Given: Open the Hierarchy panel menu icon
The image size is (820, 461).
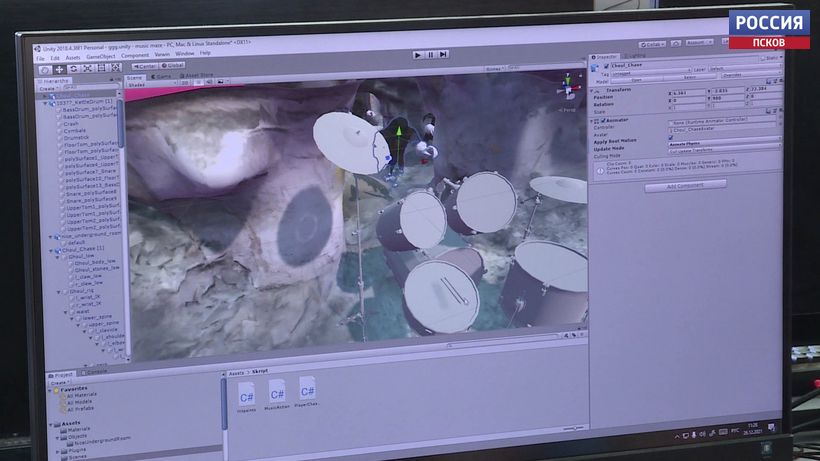Looking at the screenshot, I should click(118, 79).
